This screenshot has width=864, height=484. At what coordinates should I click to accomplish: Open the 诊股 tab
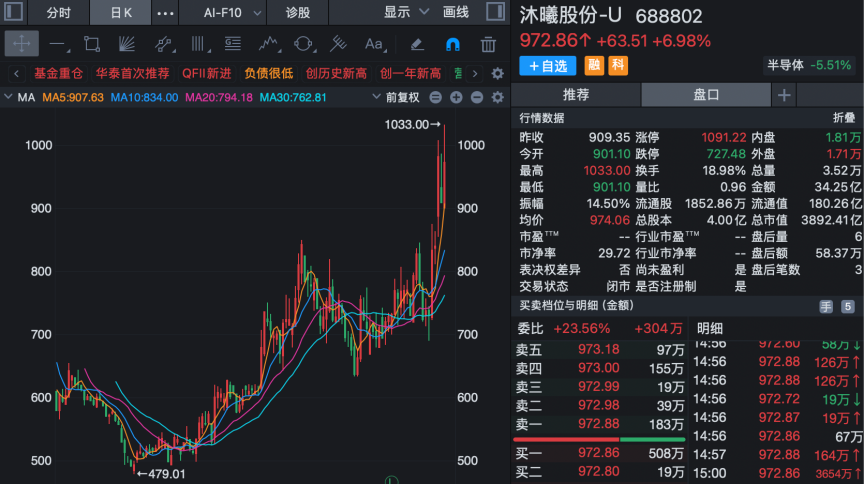298,13
